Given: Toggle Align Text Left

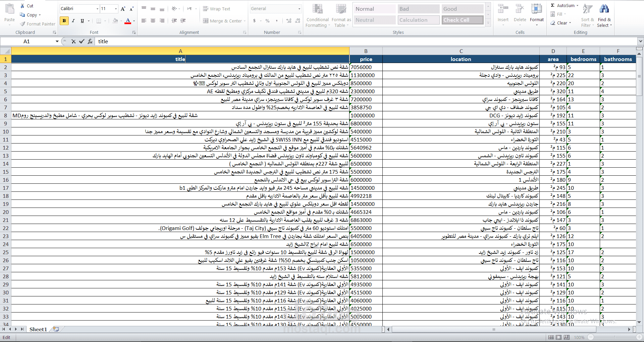Looking at the screenshot, I should coord(144,21).
